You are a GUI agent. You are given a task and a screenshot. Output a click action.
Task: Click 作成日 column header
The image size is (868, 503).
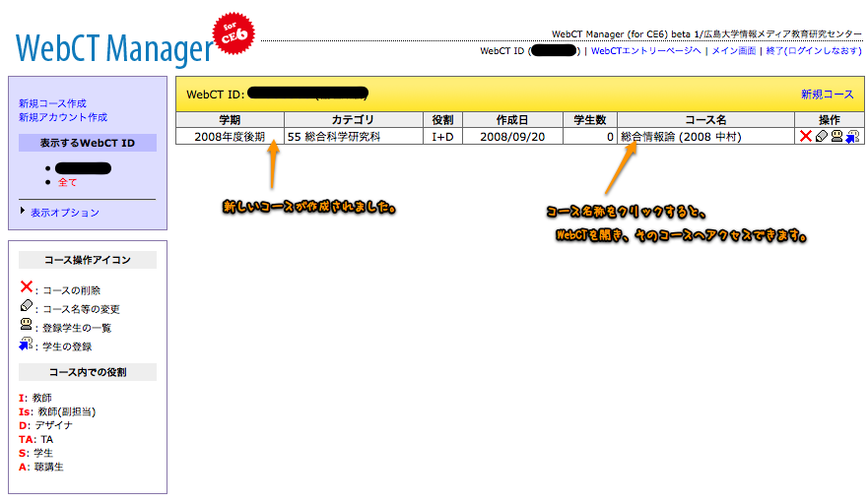click(x=512, y=119)
